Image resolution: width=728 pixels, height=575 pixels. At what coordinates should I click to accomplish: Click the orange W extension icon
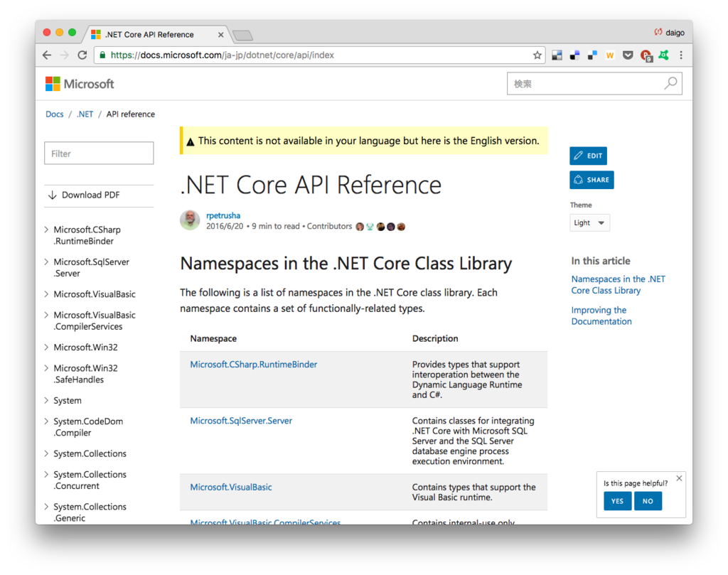[x=610, y=55]
